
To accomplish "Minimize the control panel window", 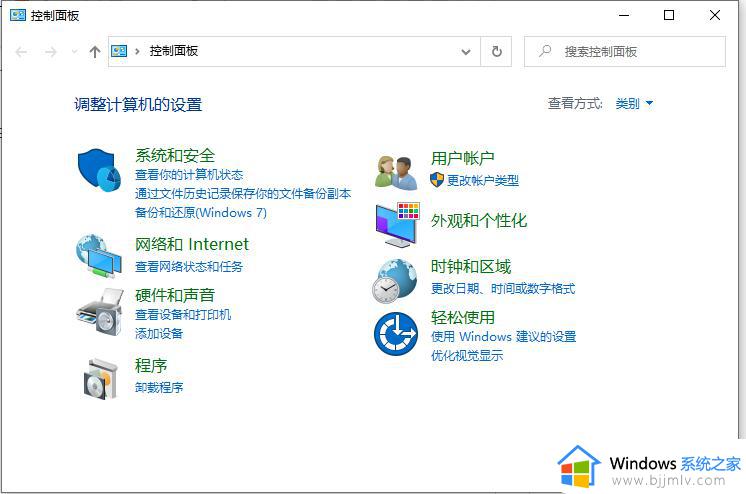I will tap(624, 15).
